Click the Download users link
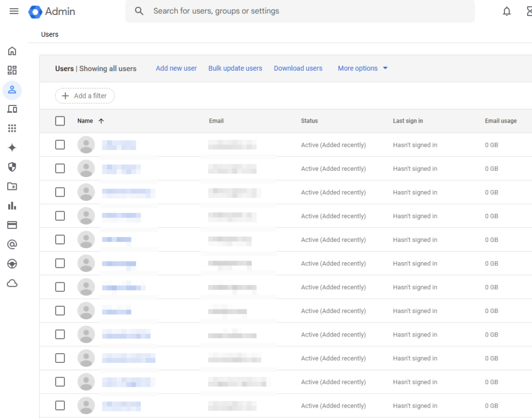Viewport: 532px width, 419px height. 298,68
